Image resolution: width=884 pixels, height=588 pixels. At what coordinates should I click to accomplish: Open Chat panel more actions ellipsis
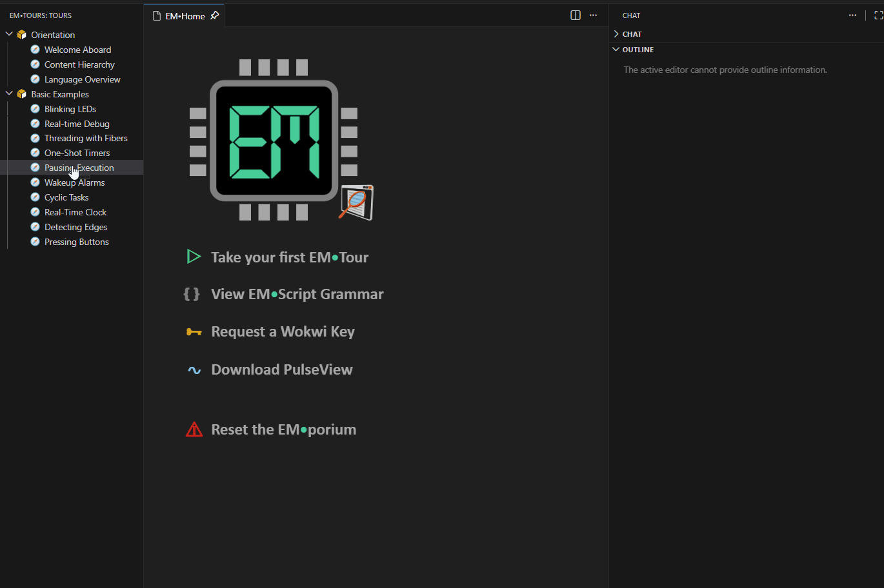click(852, 15)
